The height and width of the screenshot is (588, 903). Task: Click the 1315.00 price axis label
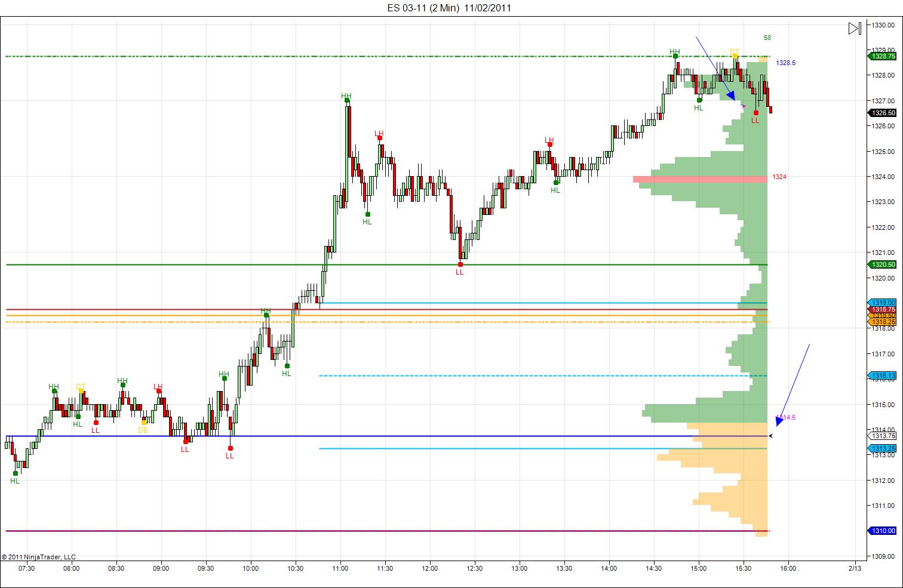[883, 405]
